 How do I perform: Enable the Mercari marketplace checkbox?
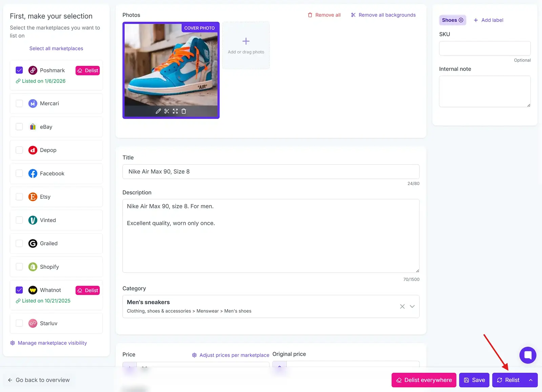tap(19, 103)
